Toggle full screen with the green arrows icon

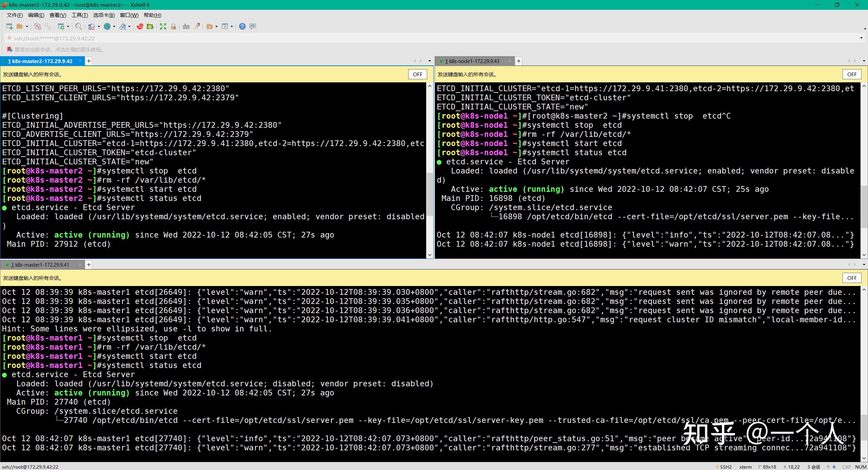(x=163, y=26)
